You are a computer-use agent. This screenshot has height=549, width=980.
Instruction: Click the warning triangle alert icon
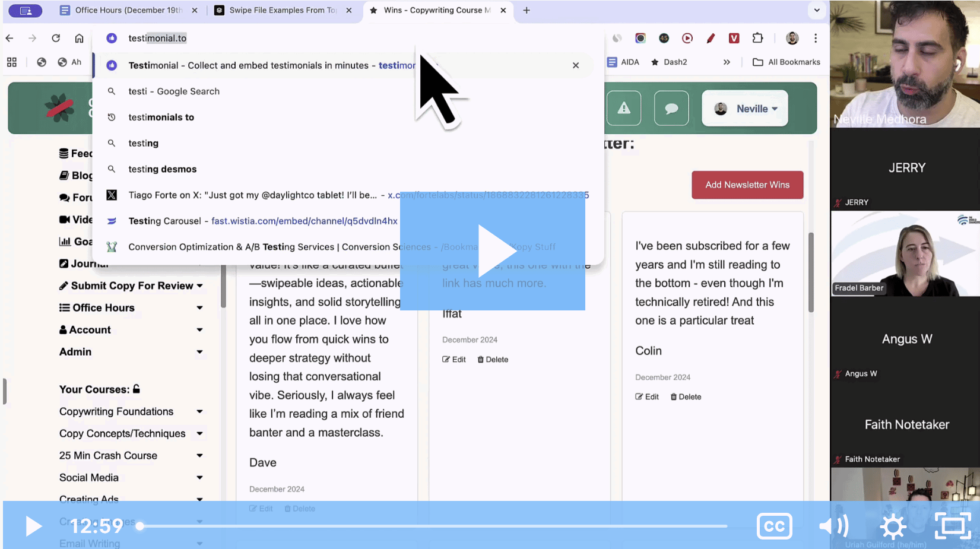pyautogui.click(x=623, y=108)
